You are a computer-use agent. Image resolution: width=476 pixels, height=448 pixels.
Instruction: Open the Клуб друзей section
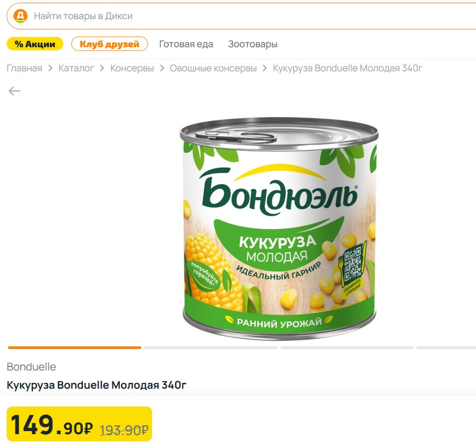coord(109,44)
